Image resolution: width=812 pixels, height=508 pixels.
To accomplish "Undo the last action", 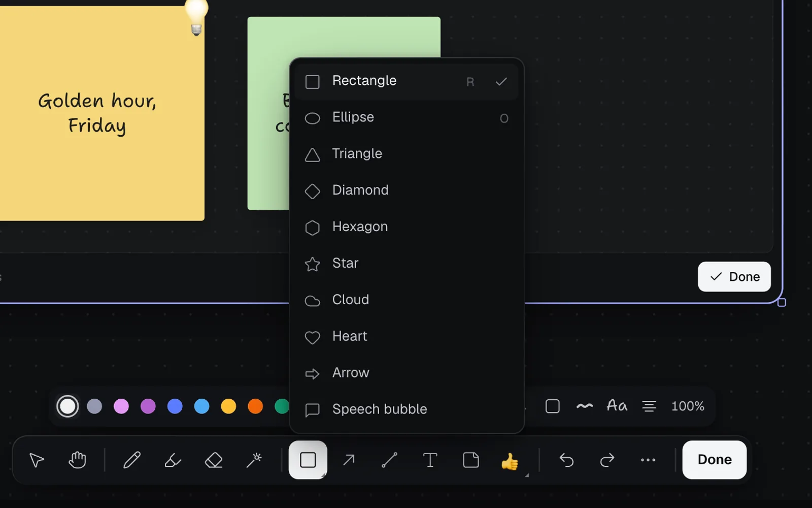I will (x=566, y=460).
